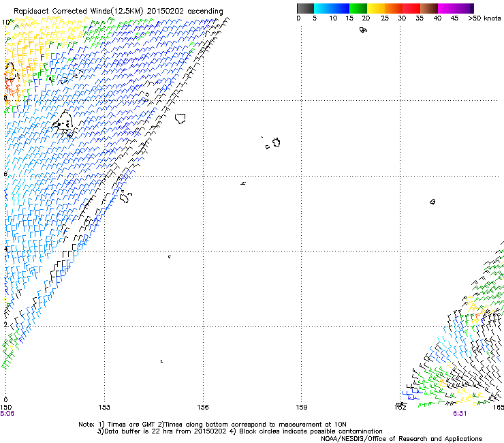The image size is (504, 443).
Task: Click the '6' latitude axis label
Action: 5,174
